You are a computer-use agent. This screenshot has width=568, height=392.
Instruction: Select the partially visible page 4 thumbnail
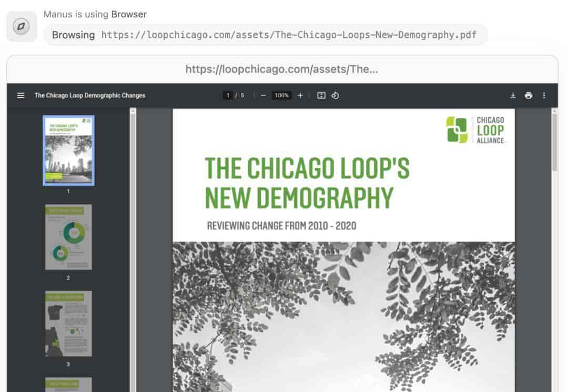click(x=68, y=385)
